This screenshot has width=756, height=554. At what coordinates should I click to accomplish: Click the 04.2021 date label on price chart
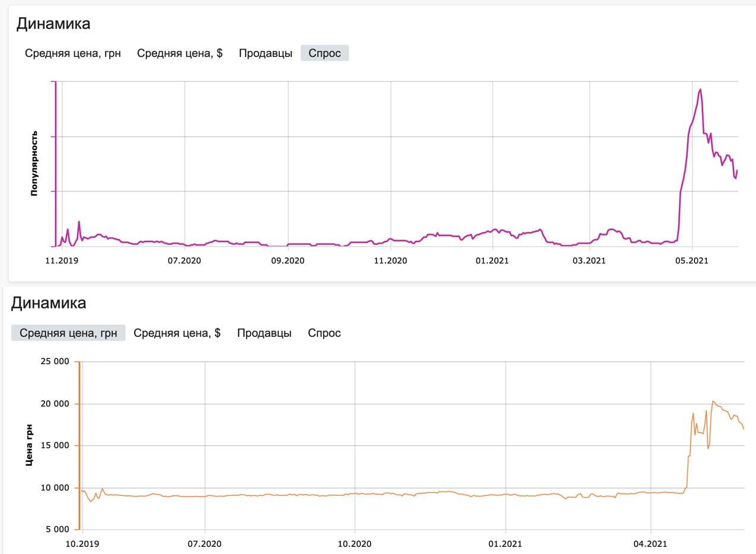(651, 543)
